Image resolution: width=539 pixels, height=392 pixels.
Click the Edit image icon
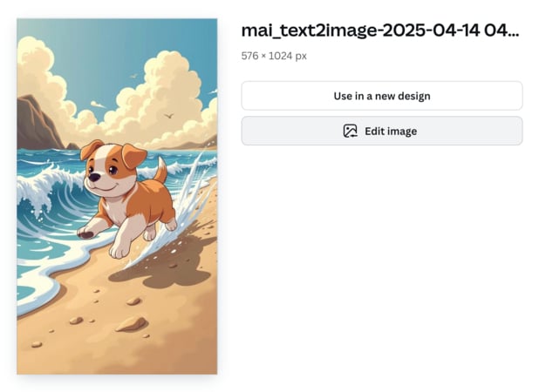click(350, 132)
